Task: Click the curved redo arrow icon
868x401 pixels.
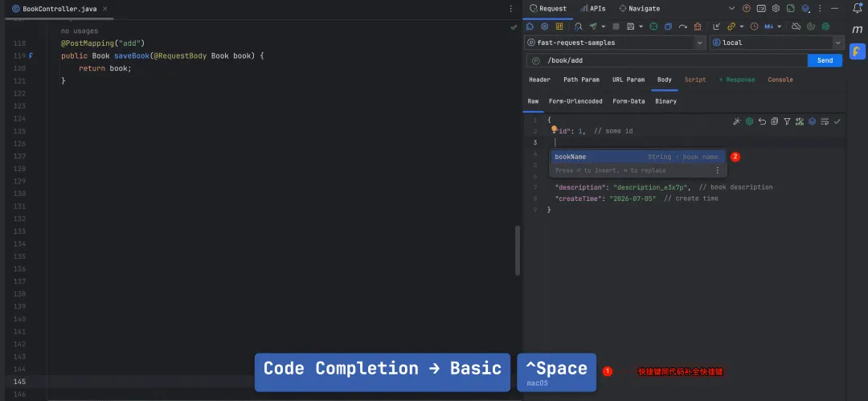Action: (682, 27)
